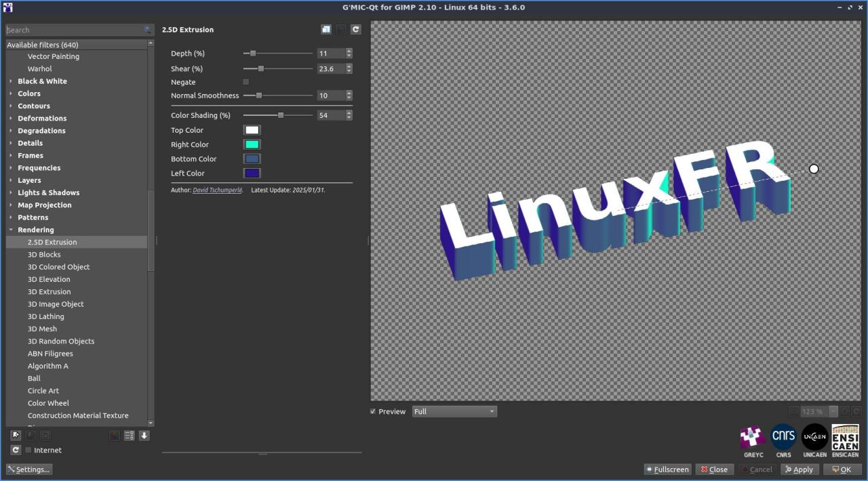Select the 3D Lathing filter
The image size is (868, 481).
(x=46, y=316)
